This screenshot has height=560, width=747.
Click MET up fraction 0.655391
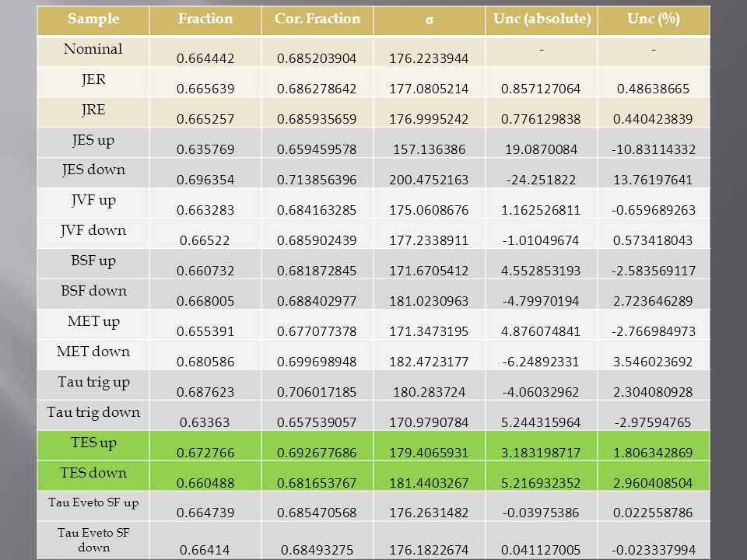[x=205, y=331]
